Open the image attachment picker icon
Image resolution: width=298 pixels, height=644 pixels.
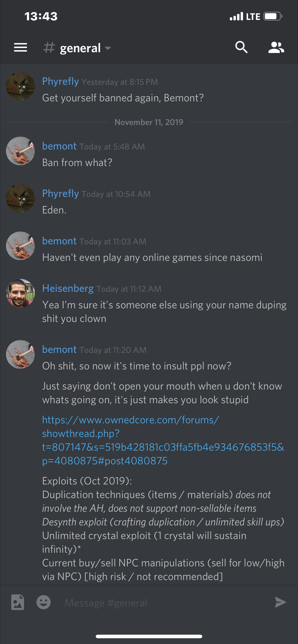pos(18,602)
